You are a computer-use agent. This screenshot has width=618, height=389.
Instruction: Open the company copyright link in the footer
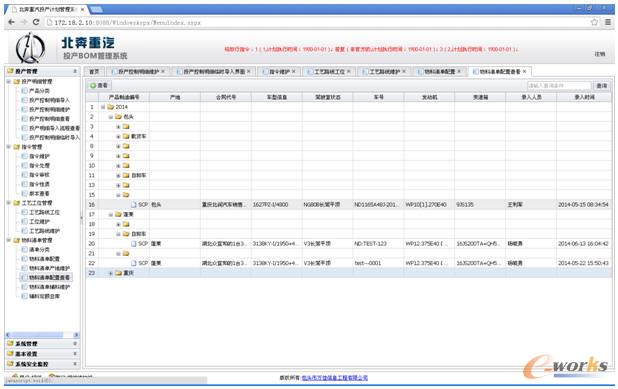(335, 378)
